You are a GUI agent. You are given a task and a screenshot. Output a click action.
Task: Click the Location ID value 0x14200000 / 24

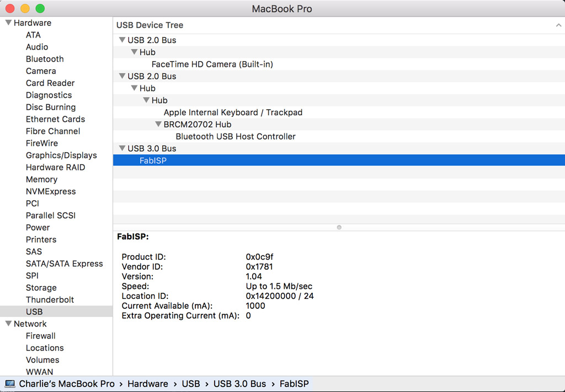click(280, 296)
